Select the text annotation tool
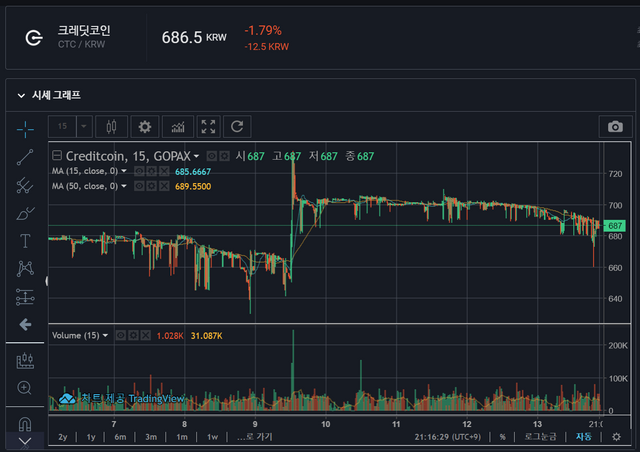The width and height of the screenshot is (640, 452). click(25, 241)
